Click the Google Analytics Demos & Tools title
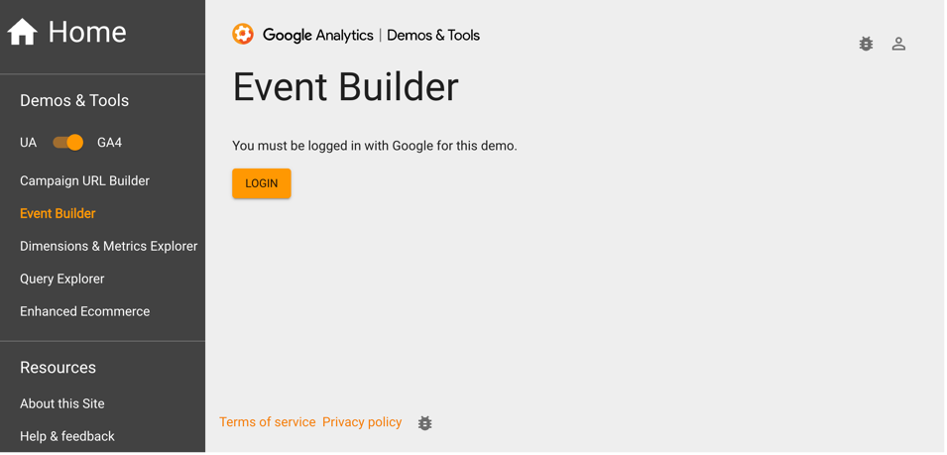Image resolution: width=947 pixels, height=455 pixels. coord(371,36)
